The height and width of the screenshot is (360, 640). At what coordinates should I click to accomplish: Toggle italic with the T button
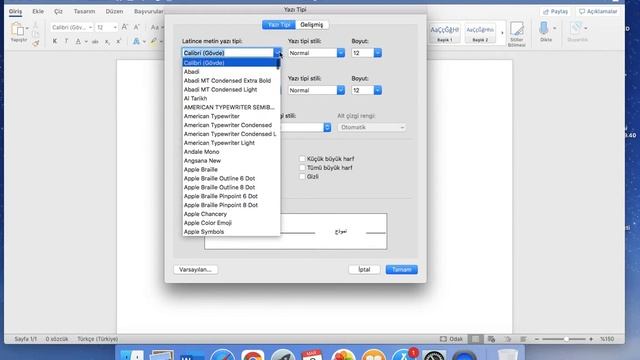[x=66, y=41]
